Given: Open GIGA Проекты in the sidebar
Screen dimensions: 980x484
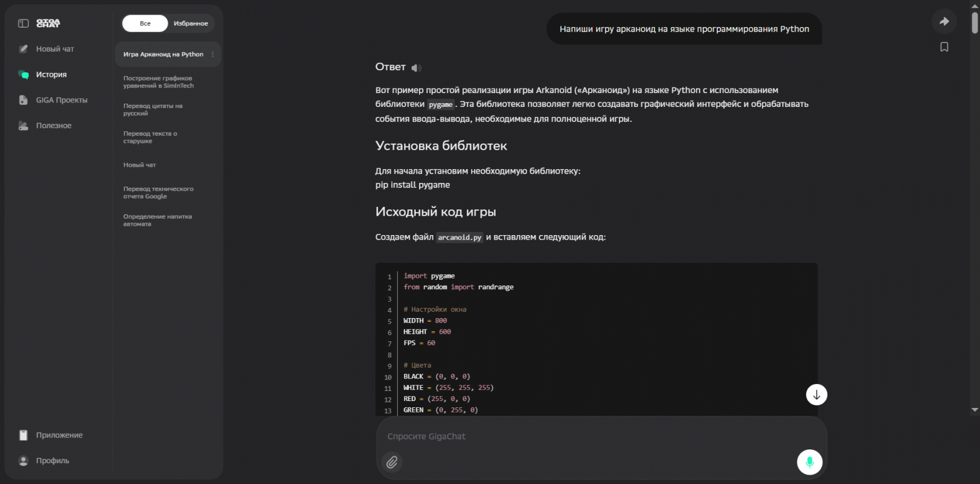Looking at the screenshot, I should (x=61, y=100).
